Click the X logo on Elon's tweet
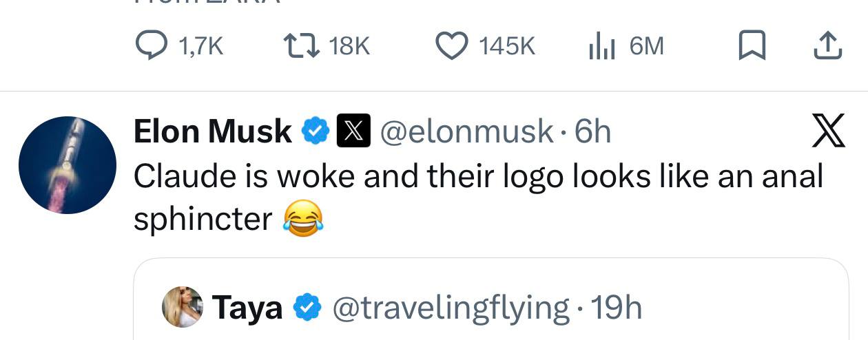Image resolution: width=868 pixels, height=340 pixels. pos(827,131)
